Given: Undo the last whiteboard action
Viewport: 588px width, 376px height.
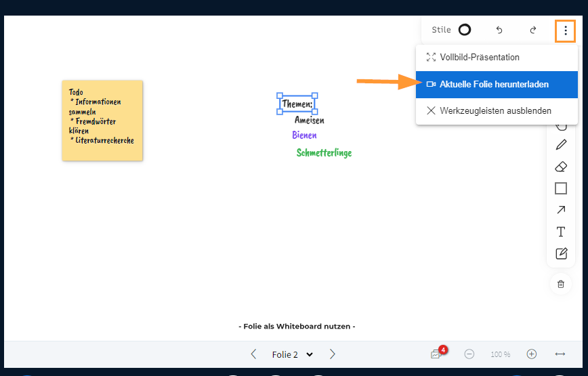Looking at the screenshot, I should [499, 30].
